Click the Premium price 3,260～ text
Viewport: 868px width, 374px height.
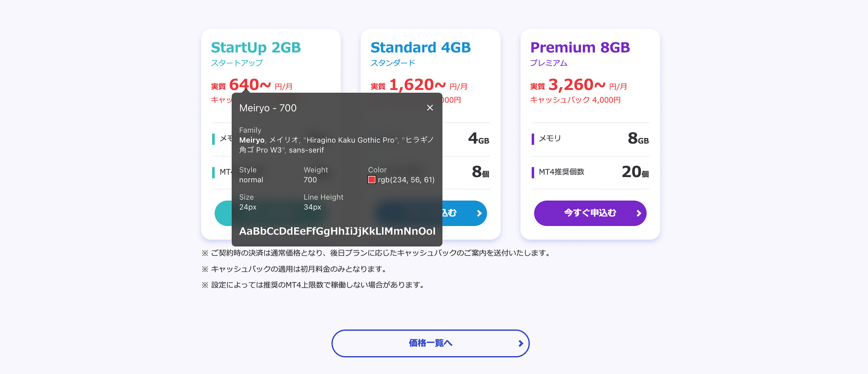pos(577,85)
